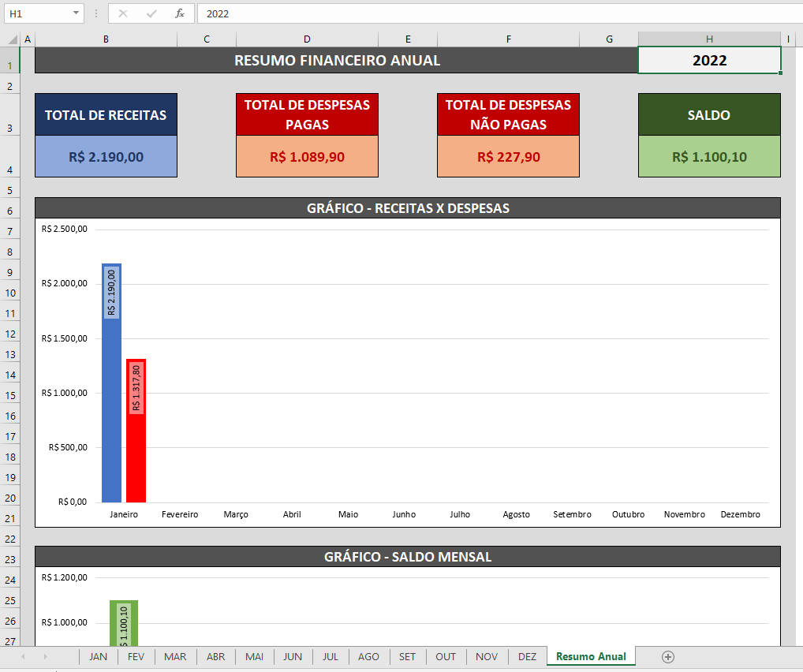Click the Select All corner triangle
Screen dimensions: 803x672
[10, 39]
